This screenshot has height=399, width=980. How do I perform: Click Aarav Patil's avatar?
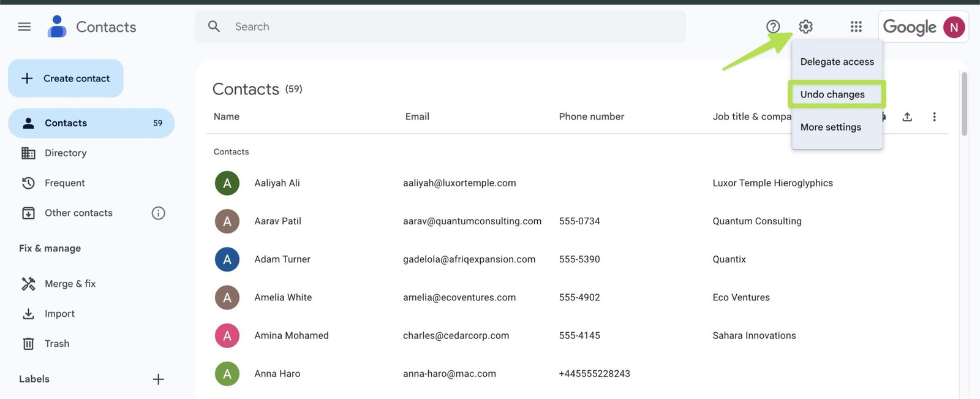click(x=227, y=221)
